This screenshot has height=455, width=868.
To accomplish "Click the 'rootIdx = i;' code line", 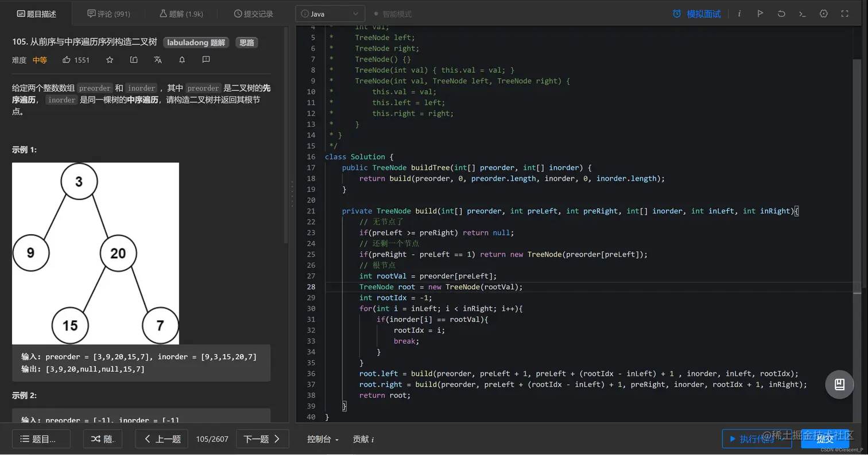I will click(x=419, y=330).
